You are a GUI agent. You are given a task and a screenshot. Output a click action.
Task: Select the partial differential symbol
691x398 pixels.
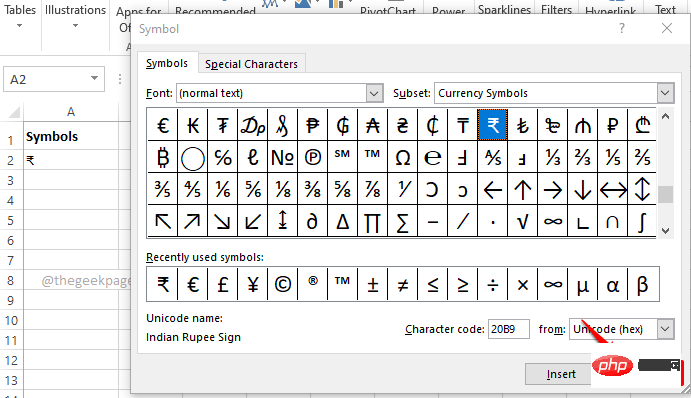tap(312, 221)
